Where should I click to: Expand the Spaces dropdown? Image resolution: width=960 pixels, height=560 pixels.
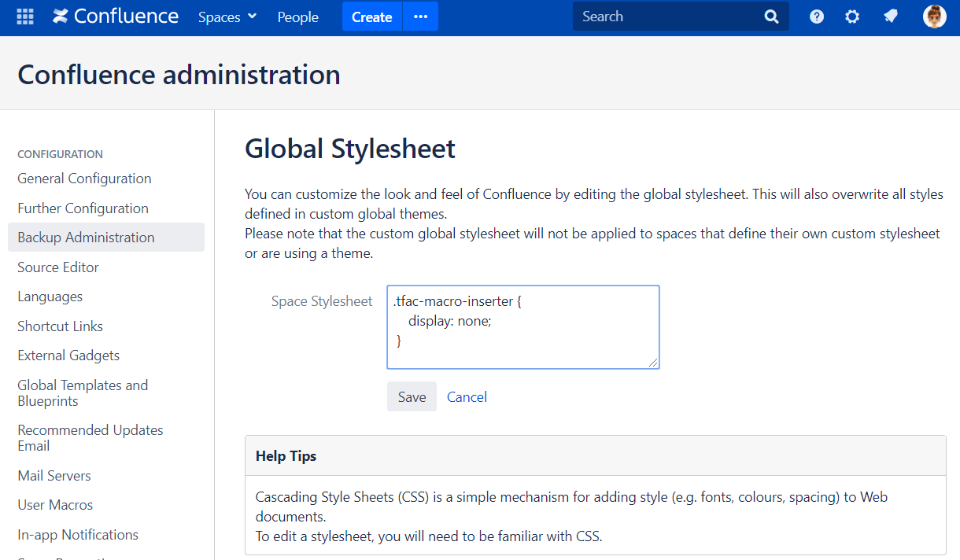point(227,17)
